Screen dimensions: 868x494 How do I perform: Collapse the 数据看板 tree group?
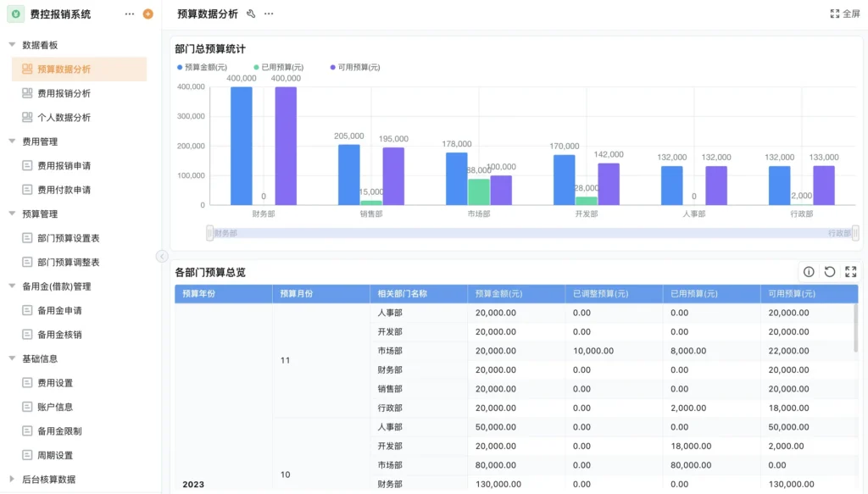coord(12,45)
